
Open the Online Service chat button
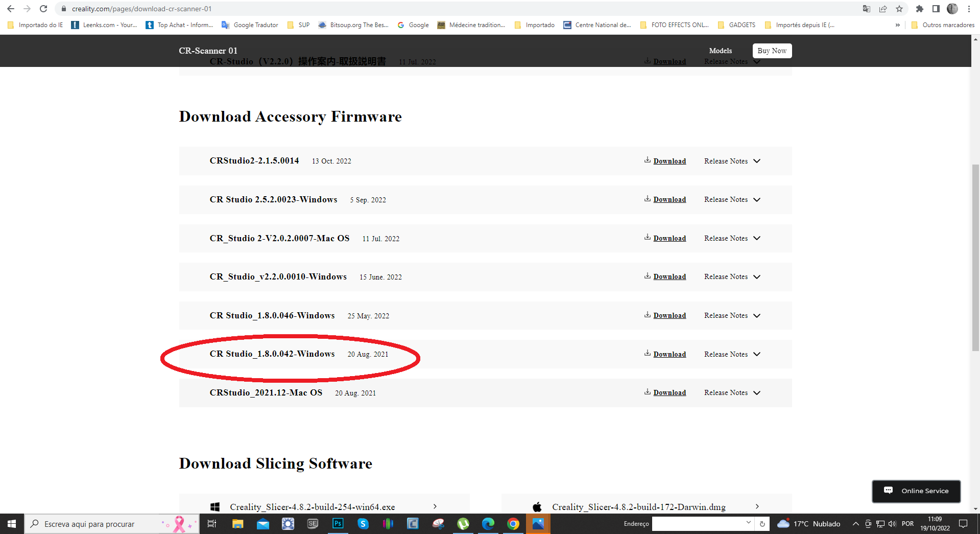(x=916, y=491)
